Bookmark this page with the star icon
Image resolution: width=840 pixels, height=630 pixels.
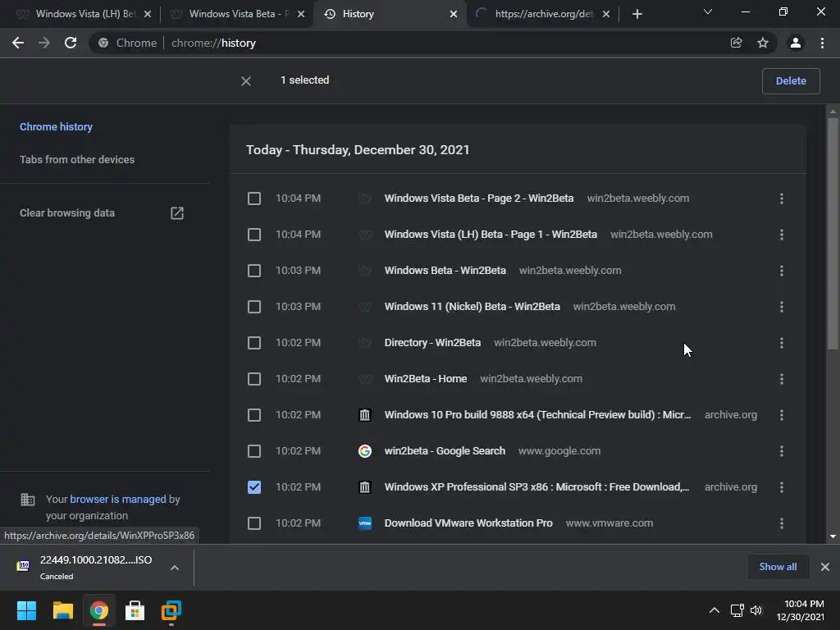click(x=763, y=43)
